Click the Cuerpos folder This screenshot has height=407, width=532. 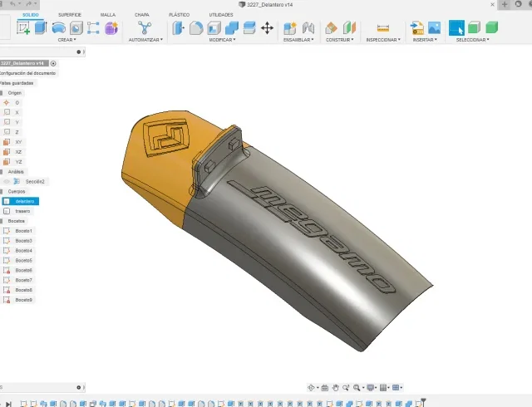17,192
